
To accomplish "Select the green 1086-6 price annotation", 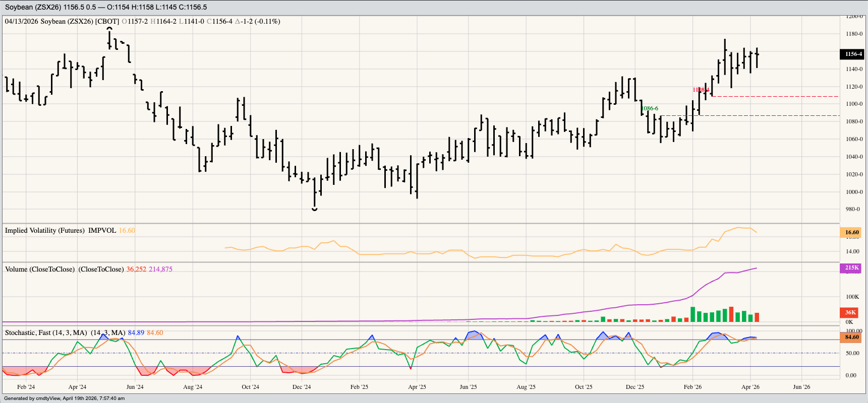I will click(650, 108).
